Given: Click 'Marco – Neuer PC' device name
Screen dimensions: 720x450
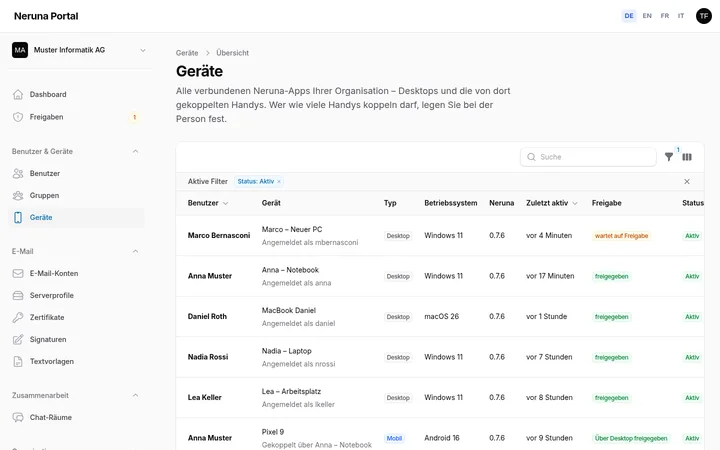Looking at the screenshot, I should 292,229.
